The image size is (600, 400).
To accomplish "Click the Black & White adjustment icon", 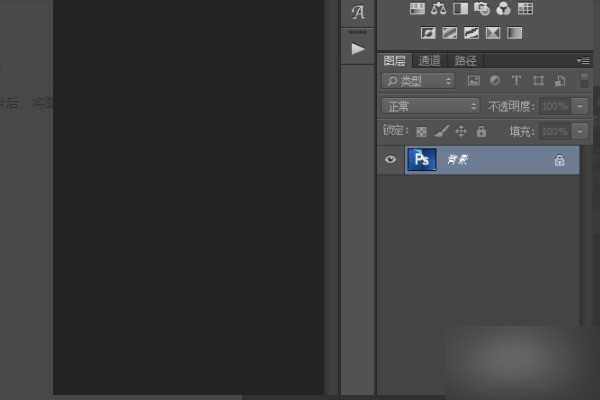I will point(461,9).
